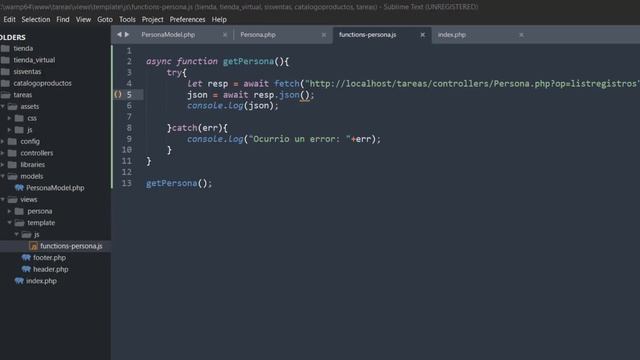Screen dimensions: 640x360
Task: Click the sisventas folder icon
Action: (5, 71)
